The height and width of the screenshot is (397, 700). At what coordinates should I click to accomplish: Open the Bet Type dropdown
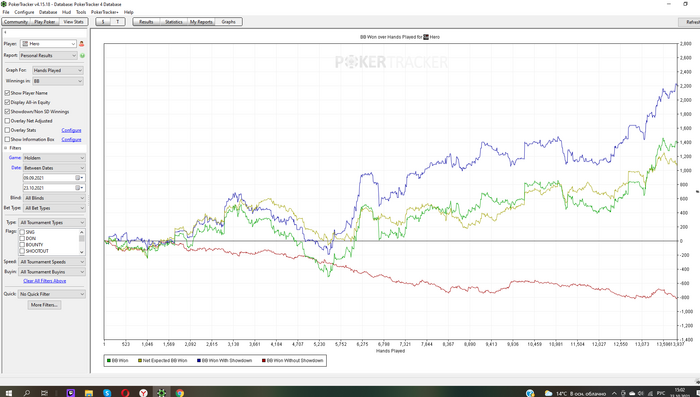point(54,208)
